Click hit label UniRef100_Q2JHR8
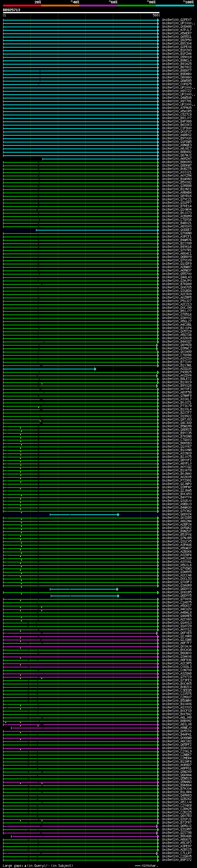 click(x=176, y=636)
